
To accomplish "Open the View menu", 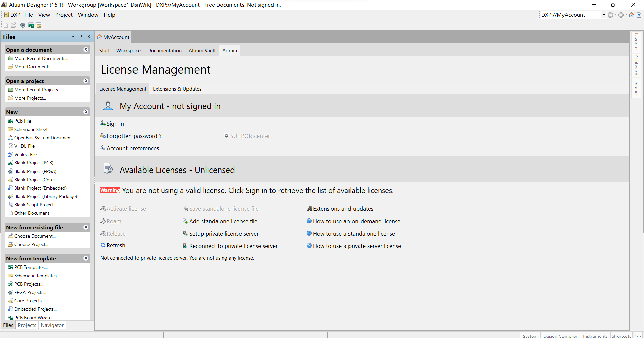I will (x=44, y=15).
